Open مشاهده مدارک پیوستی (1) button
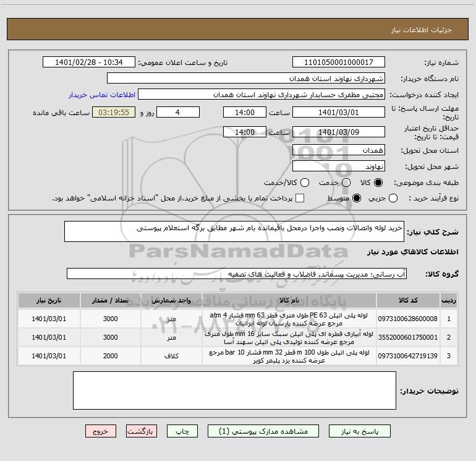476x461 pixels. tap(263, 431)
